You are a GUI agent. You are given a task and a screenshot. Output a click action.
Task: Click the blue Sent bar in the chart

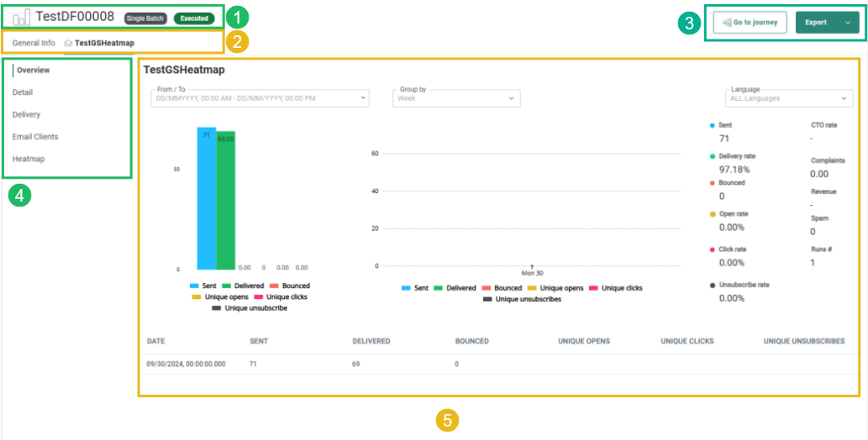pyautogui.click(x=207, y=202)
